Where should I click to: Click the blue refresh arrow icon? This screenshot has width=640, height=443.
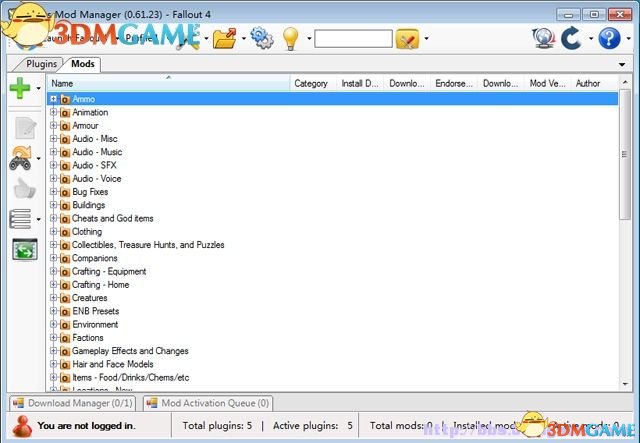pyautogui.click(x=571, y=38)
